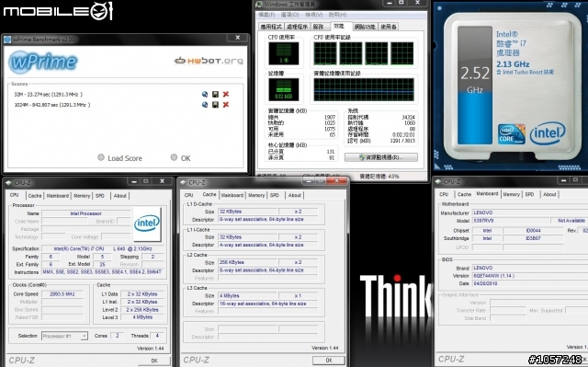Click OK in the CPU-Z processor window
This screenshot has height=367, width=588.
(x=154, y=361)
